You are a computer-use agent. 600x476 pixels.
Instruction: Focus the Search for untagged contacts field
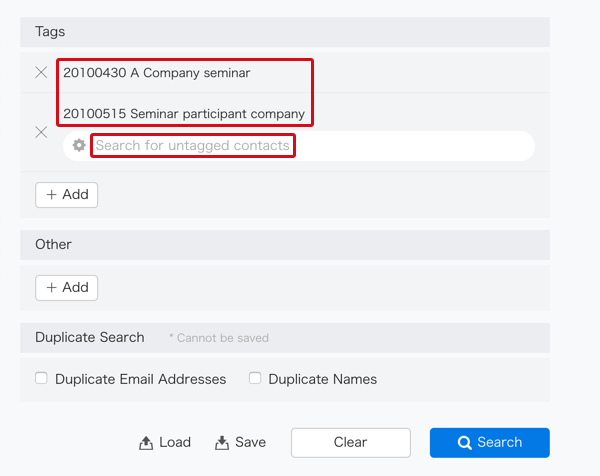point(299,146)
